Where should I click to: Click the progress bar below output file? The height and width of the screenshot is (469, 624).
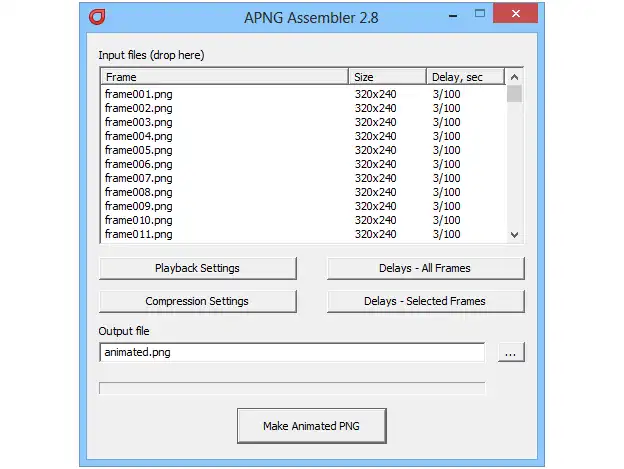tap(292, 388)
